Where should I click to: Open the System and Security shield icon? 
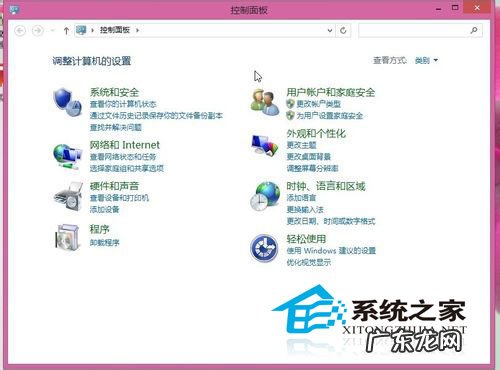click(x=68, y=102)
